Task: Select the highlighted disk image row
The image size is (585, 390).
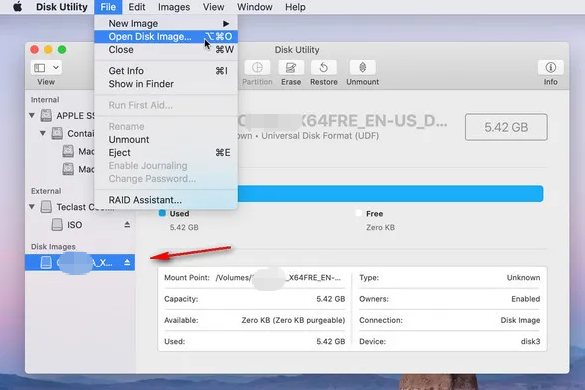Action: [x=80, y=262]
